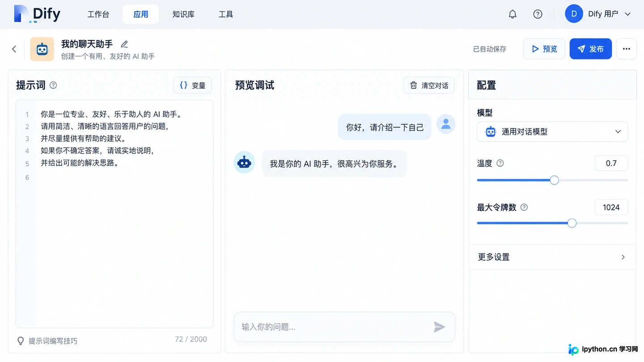Click the send paper plane icon
The width and height of the screenshot is (644, 362).
[x=439, y=327]
